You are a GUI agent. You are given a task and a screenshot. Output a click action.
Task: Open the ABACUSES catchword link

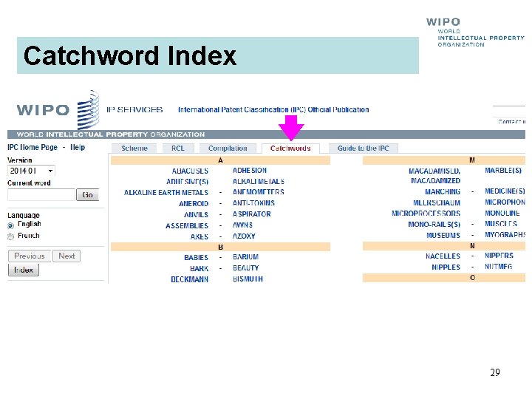[190, 171]
